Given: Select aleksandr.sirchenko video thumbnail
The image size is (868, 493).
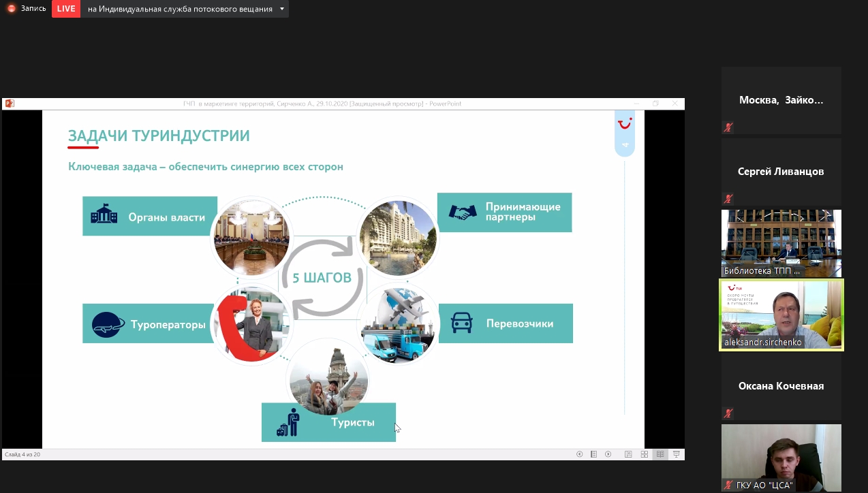Looking at the screenshot, I should pyautogui.click(x=781, y=315).
